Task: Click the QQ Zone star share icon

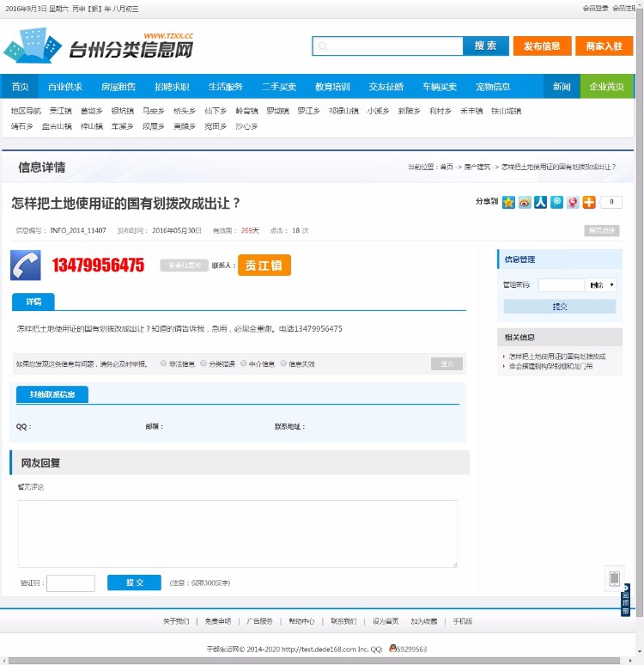Action: (509, 202)
